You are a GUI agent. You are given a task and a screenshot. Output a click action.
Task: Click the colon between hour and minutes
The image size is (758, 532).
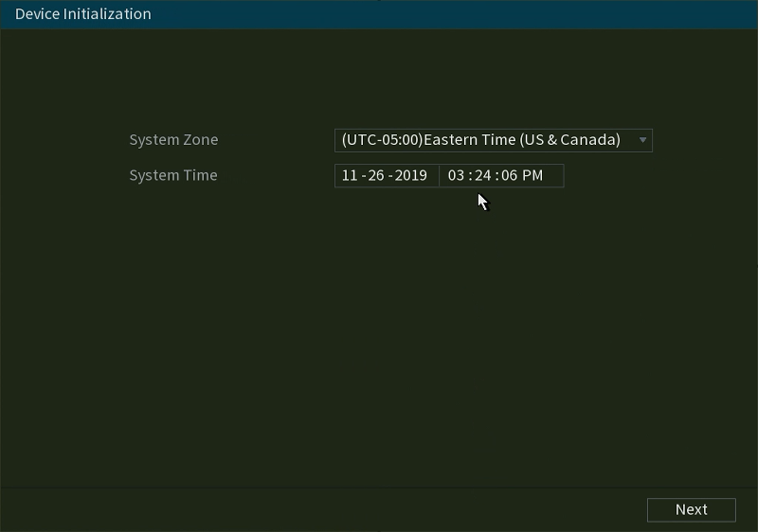pyautogui.click(x=470, y=176)
